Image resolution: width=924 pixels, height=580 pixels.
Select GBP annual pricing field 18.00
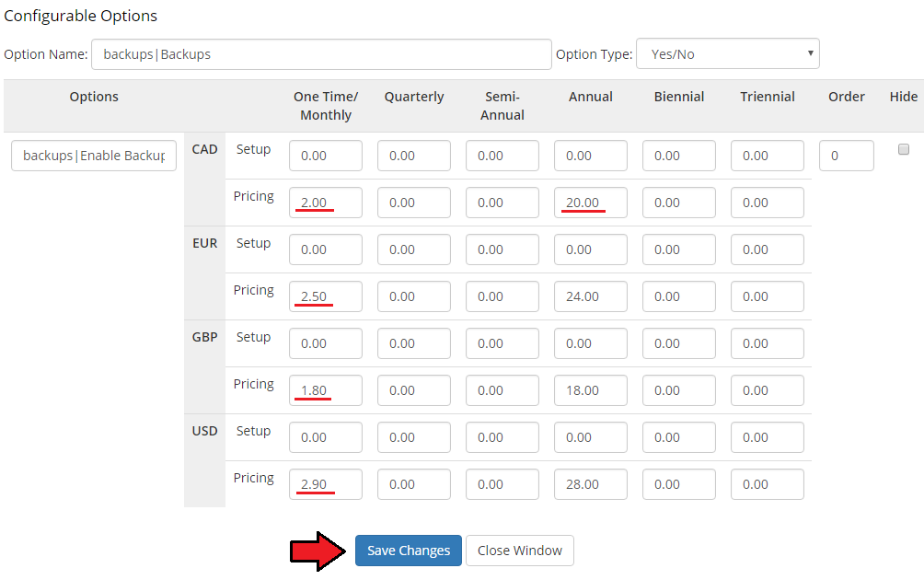pos(591,390)
